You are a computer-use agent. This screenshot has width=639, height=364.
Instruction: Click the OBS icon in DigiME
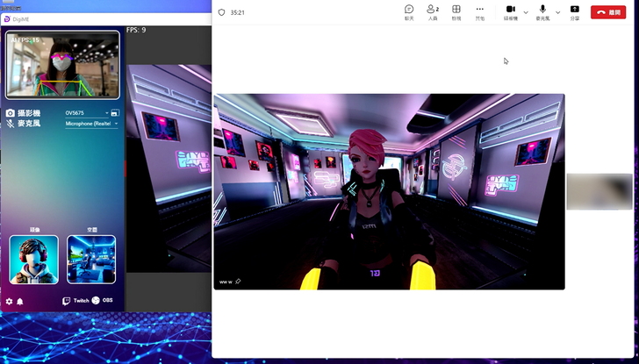97,301
